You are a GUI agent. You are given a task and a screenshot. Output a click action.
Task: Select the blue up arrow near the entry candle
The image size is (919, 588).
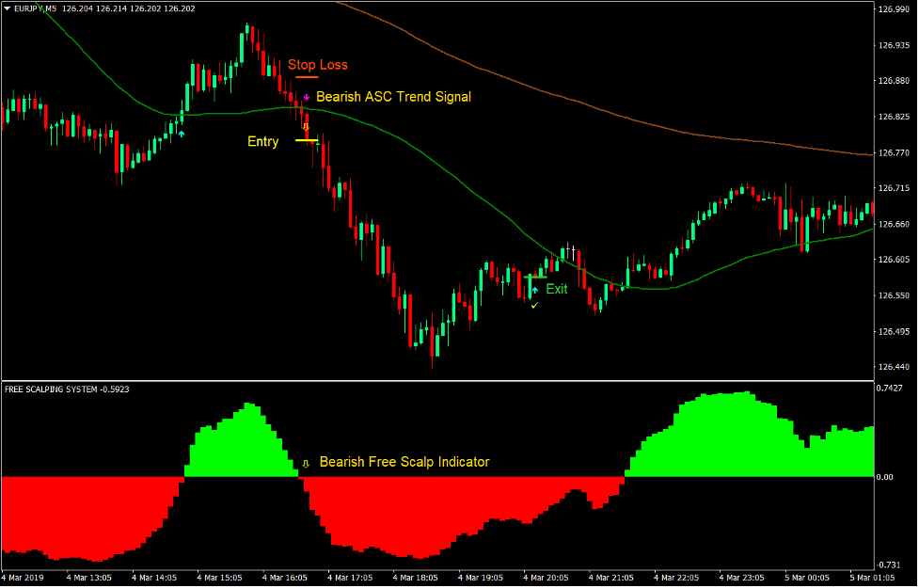click(180, 134)
